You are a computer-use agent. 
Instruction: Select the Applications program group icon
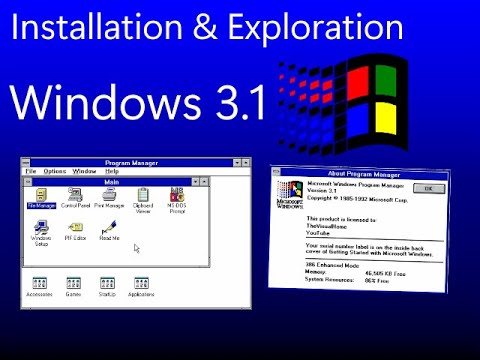point(141,287)
